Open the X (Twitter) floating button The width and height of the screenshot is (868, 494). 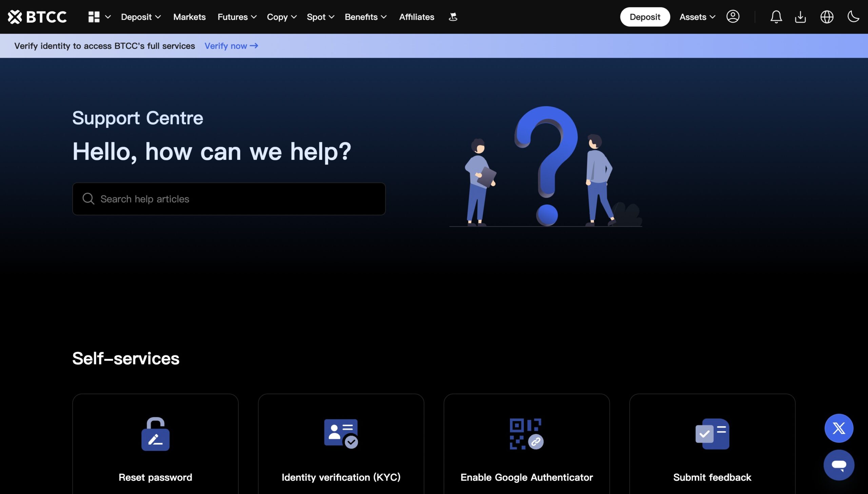tap(839, 428)
